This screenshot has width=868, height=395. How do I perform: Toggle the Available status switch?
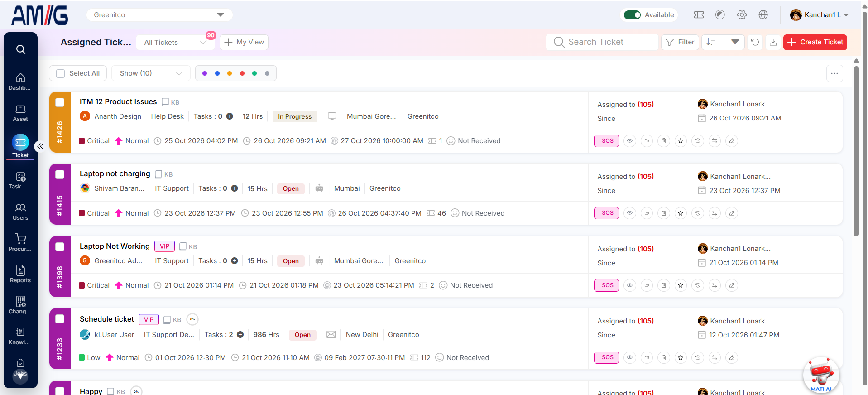pyautogui.click(x=632, y=15)
